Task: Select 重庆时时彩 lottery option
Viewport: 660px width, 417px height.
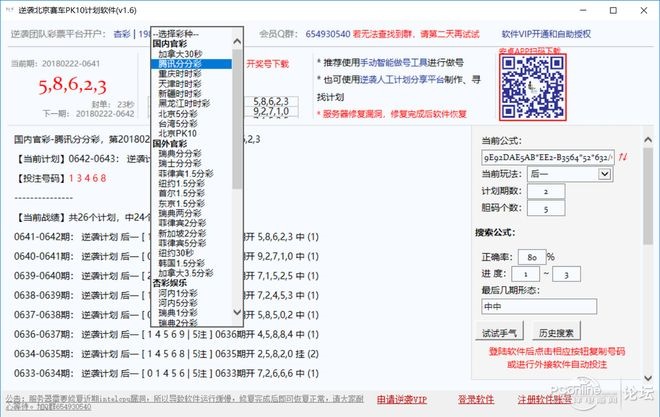Action: pyautogui.click(x=184, y=72)
